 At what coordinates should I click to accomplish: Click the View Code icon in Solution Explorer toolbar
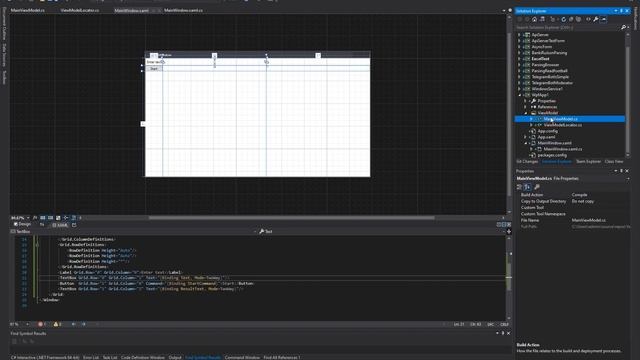click(588, 19)
